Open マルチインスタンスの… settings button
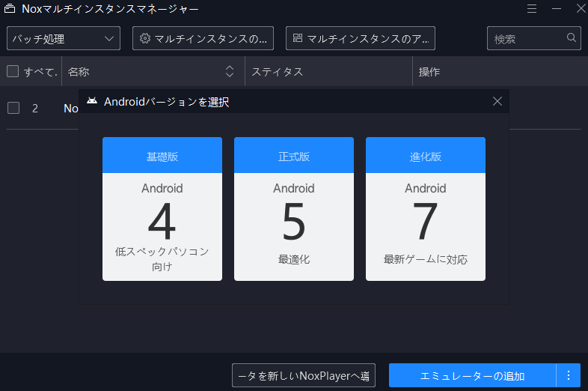Image resolution: width=588 pixels, height=391 pixels. click(203, 38)
